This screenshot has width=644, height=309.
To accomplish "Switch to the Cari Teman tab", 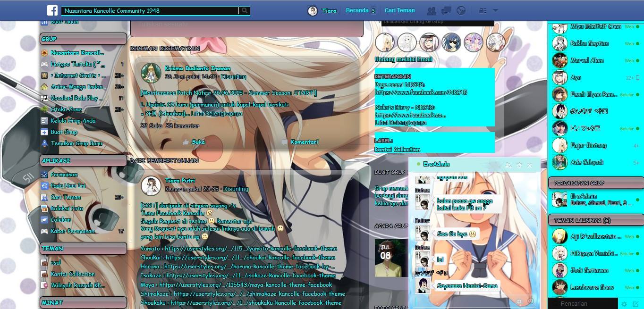I will point(401,10).
